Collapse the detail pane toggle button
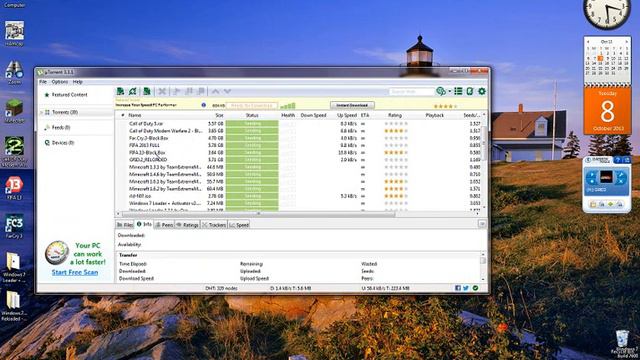Viewport: 640px width, 360px height. tap(482, 224)
